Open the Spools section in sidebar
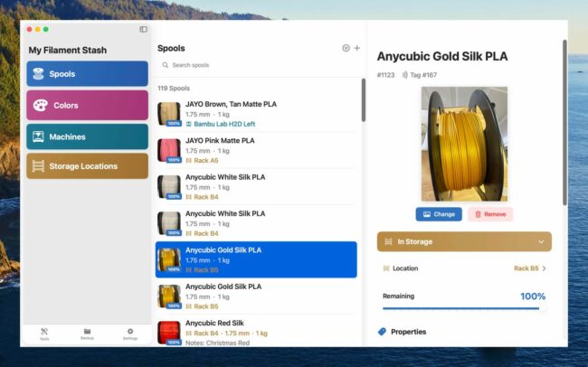The image size is (588, 367). (x=87, y=74)
